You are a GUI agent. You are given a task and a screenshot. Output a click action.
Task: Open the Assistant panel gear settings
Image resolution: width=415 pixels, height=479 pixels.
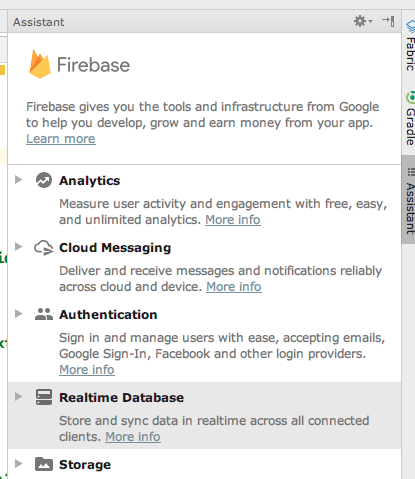click(x=363, y=21)
